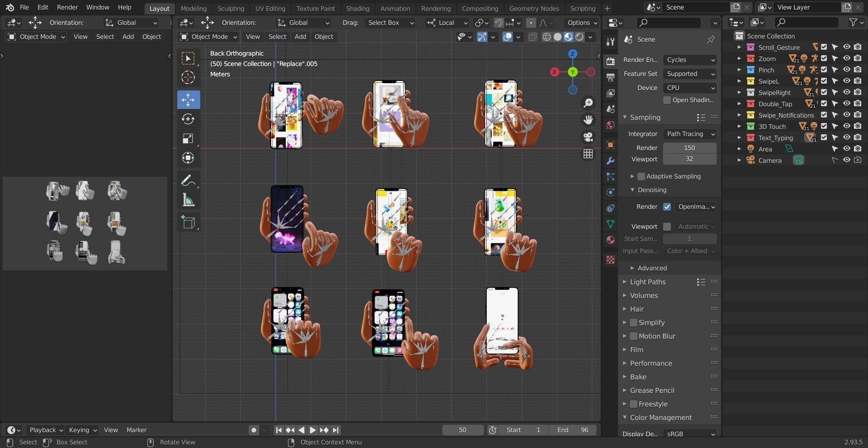Screen dimensions: 868x448
Task: Adjust the Render samples slider
Action: 689,148
